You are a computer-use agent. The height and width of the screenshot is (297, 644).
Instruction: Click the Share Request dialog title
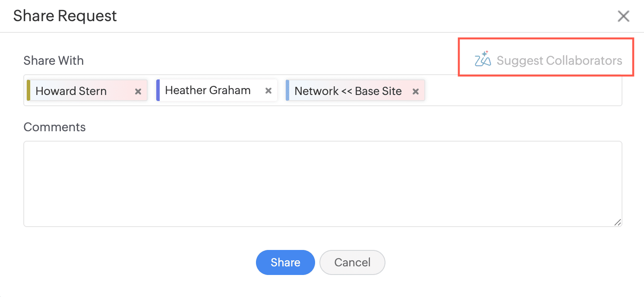click(65, 16)
